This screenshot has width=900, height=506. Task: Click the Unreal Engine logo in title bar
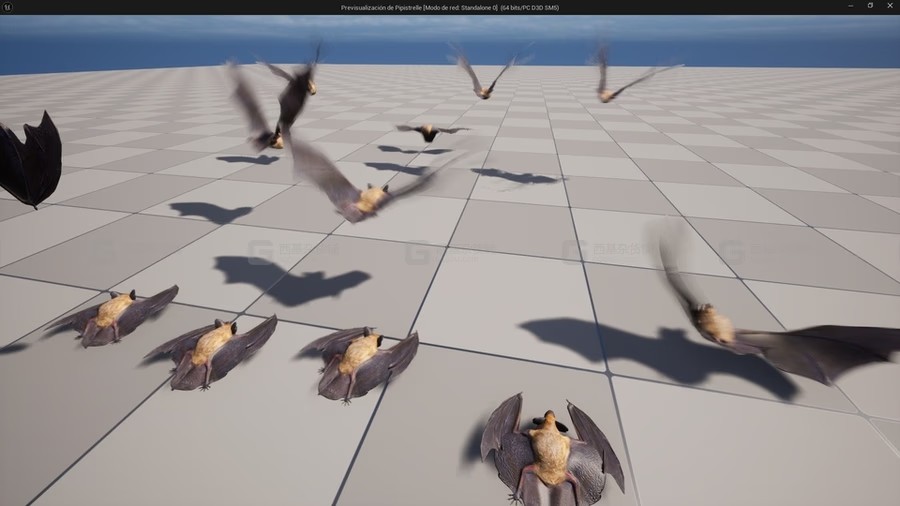click(8, 7)
